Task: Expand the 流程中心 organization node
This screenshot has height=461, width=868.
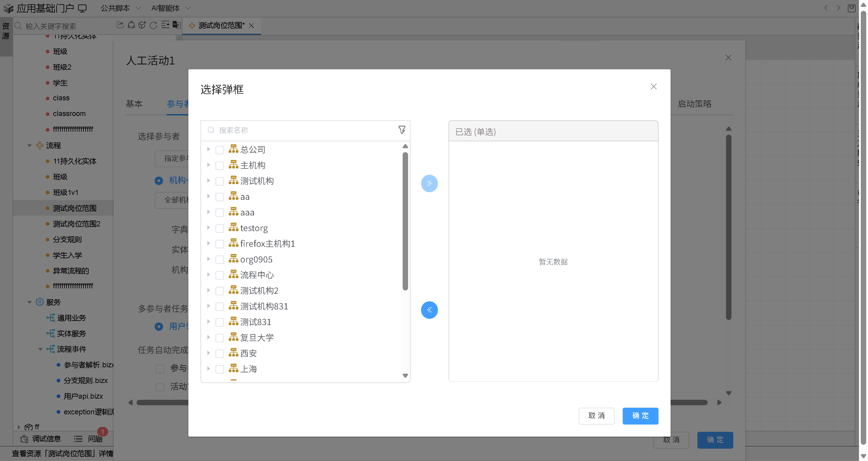Action: pyautogui.click(x=208, y=275)
